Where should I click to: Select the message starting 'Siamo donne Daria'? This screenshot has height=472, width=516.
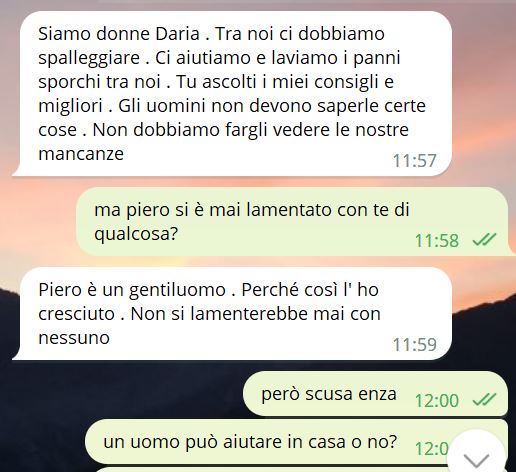coord(232,93)
